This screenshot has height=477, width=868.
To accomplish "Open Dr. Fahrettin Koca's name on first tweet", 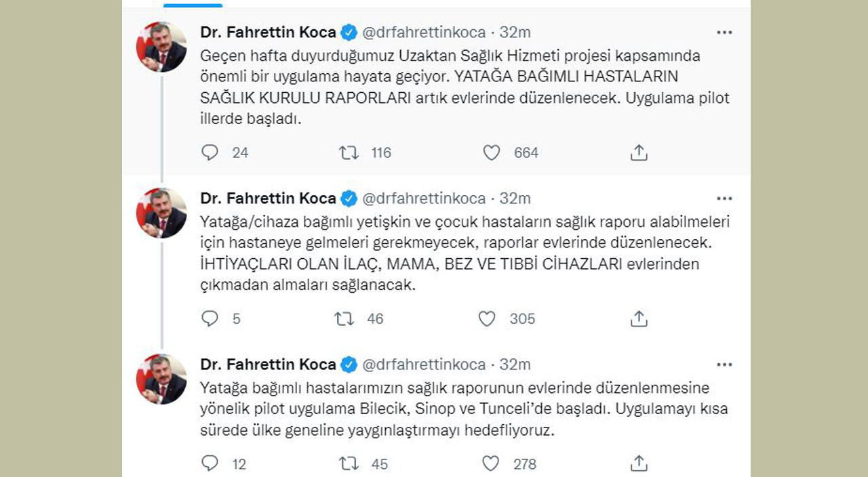I will pos(268,32).
